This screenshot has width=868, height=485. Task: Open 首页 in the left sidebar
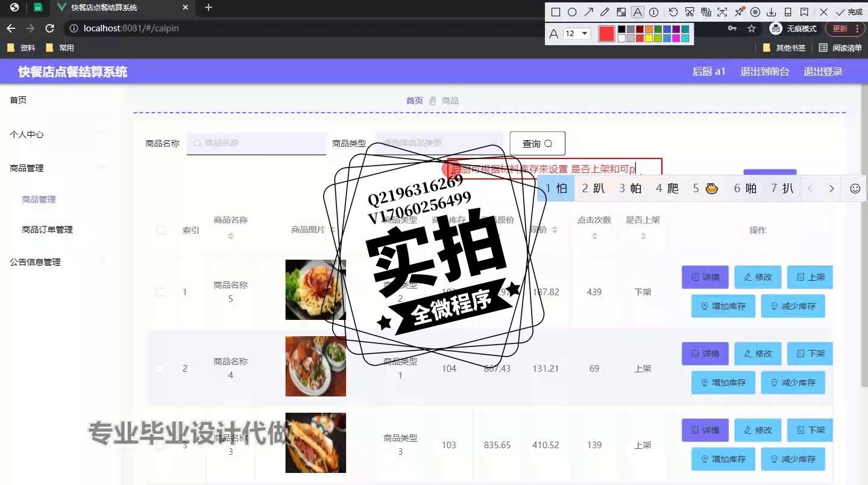point(18,100)
